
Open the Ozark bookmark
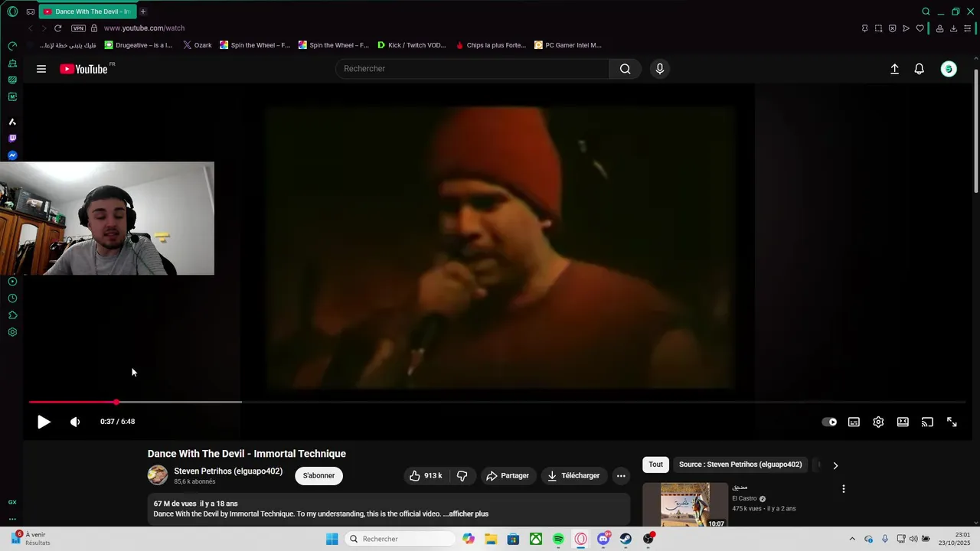198,45
